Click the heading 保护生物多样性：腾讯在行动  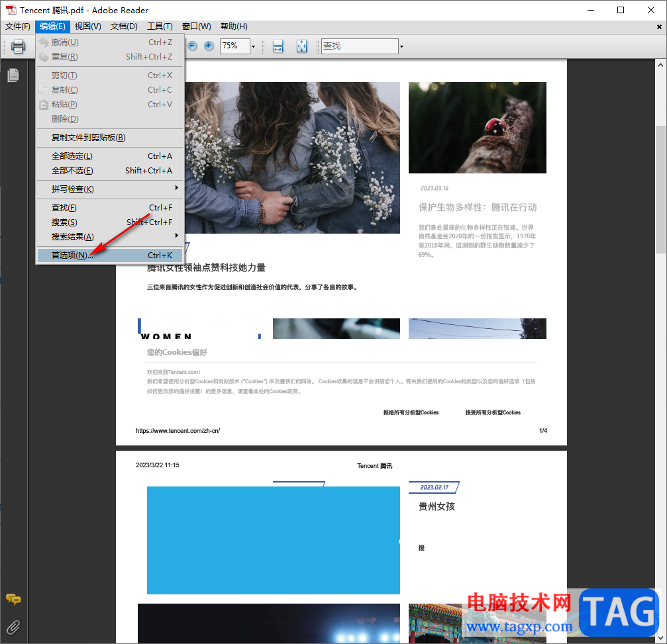click(478, 207)
